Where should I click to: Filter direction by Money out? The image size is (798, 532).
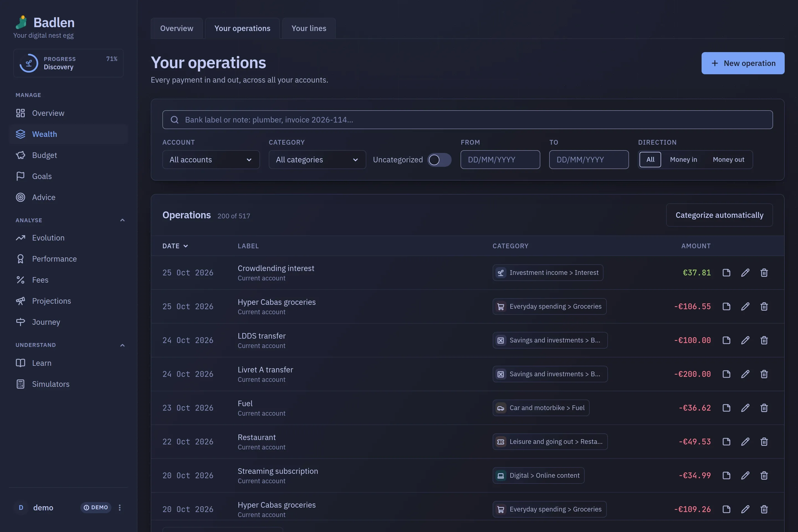coord(728,160)
